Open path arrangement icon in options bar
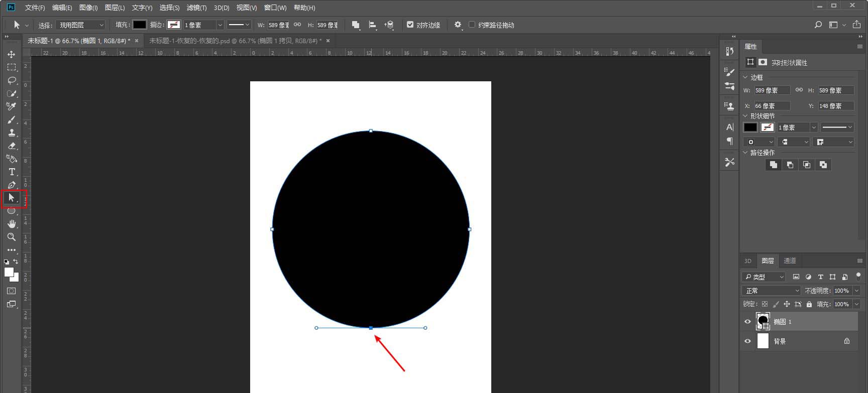Viewport: 868px width, 393px height. (389, 25)
